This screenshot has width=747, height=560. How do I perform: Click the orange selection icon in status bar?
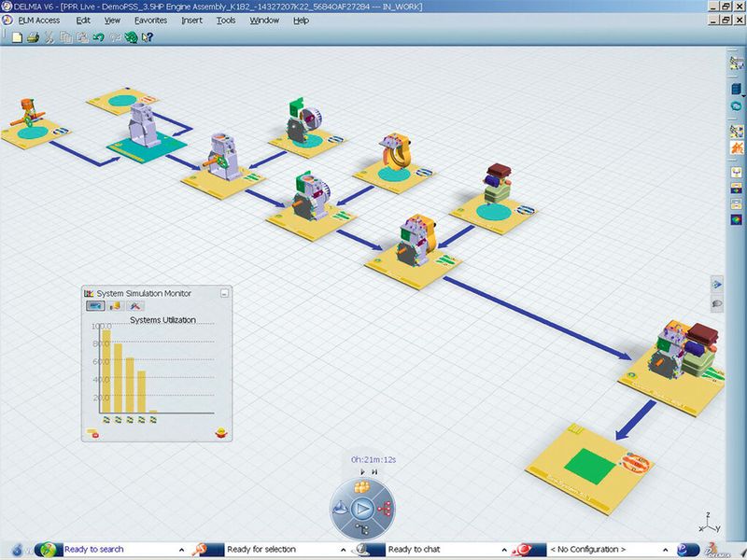click(201, 550)
